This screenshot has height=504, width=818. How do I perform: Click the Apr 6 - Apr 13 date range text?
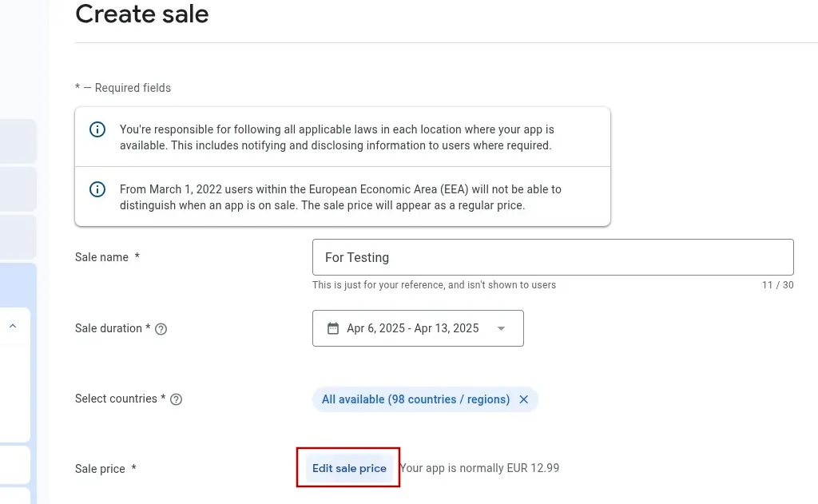click(x=412, y=327)
